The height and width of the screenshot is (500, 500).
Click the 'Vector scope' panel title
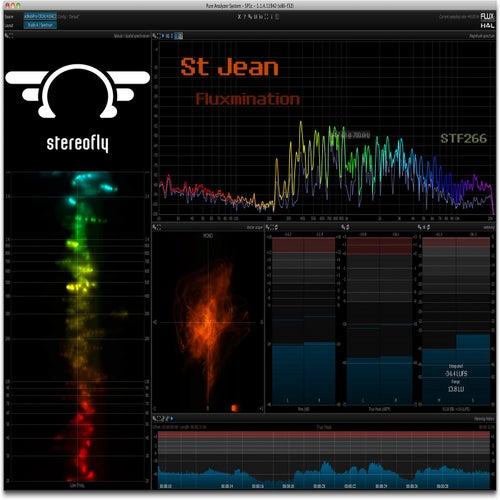pyautogui.click(x=255, y=227)
